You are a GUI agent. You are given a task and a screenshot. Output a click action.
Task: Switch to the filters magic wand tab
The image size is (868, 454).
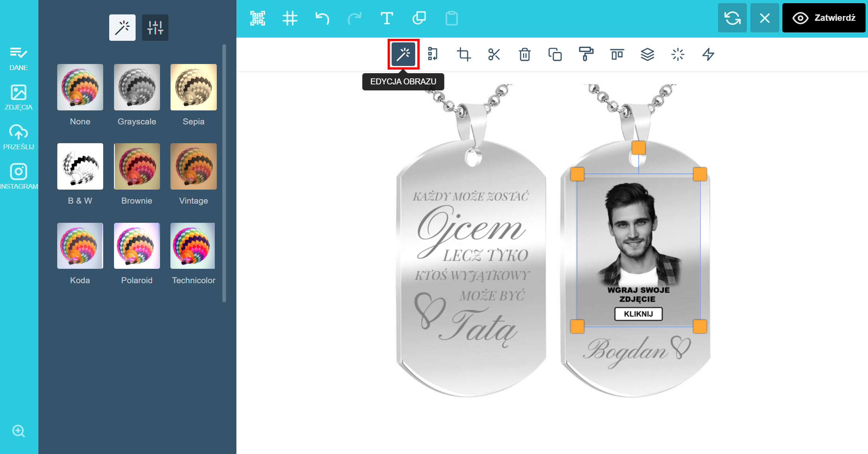click(122, 28)
